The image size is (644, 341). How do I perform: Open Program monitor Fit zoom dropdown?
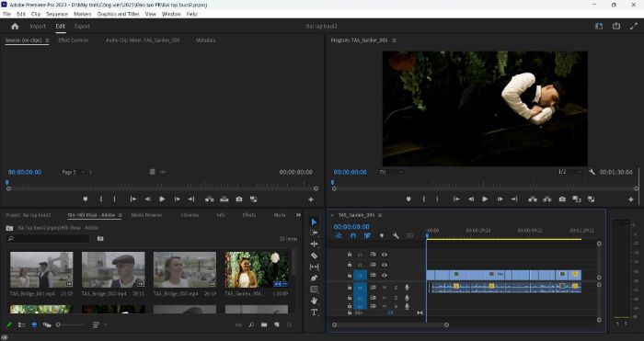tap(391, 172)
